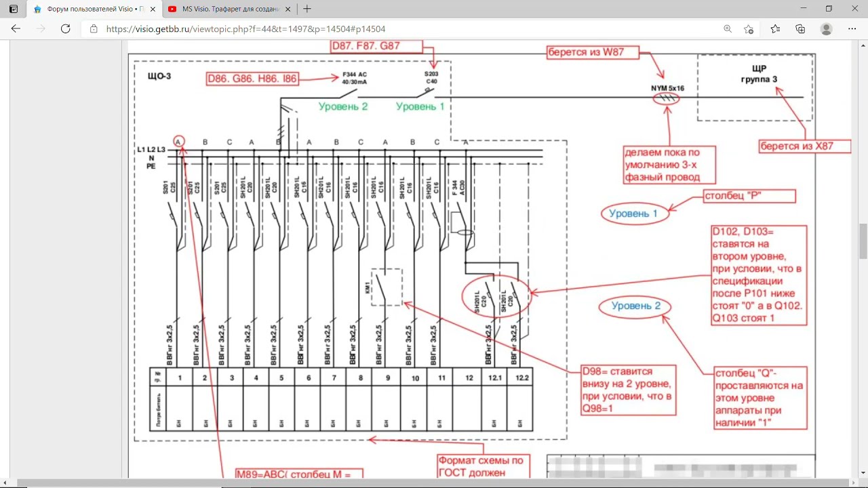Click the 'L1 L2 L3' bus label
This screenshot has width=868, height=488.
click(x=151, y=149)
